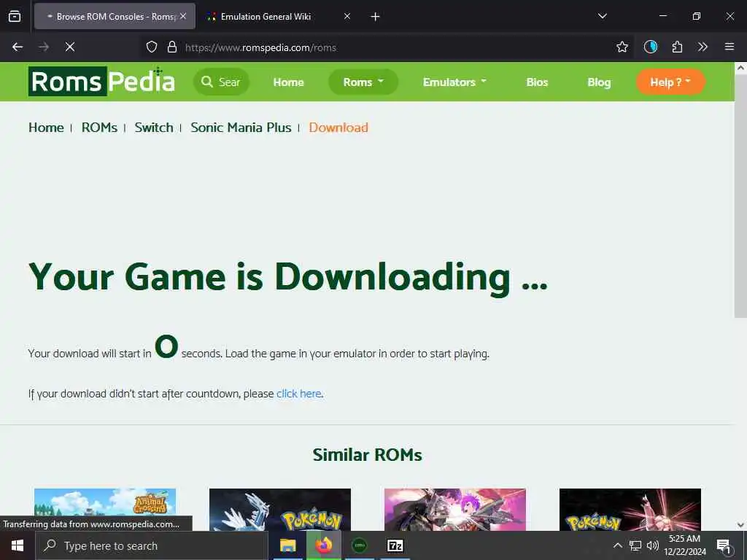Expand the orange Help dropdown button

pos(670,82)
